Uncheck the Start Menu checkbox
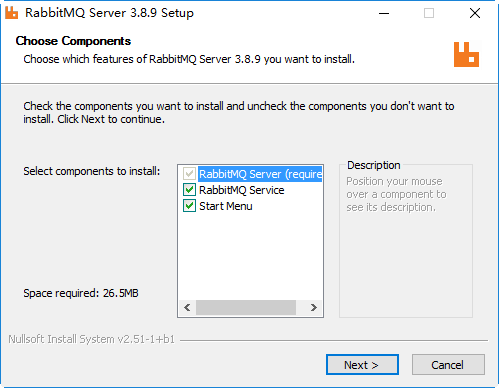Viewport: 499px width, 388px height. (x=189, y=206)
